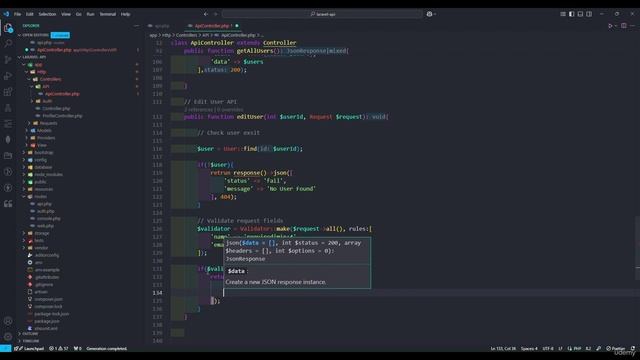Open the Terminal menu

pyautogui.click(x=108, y=14)
